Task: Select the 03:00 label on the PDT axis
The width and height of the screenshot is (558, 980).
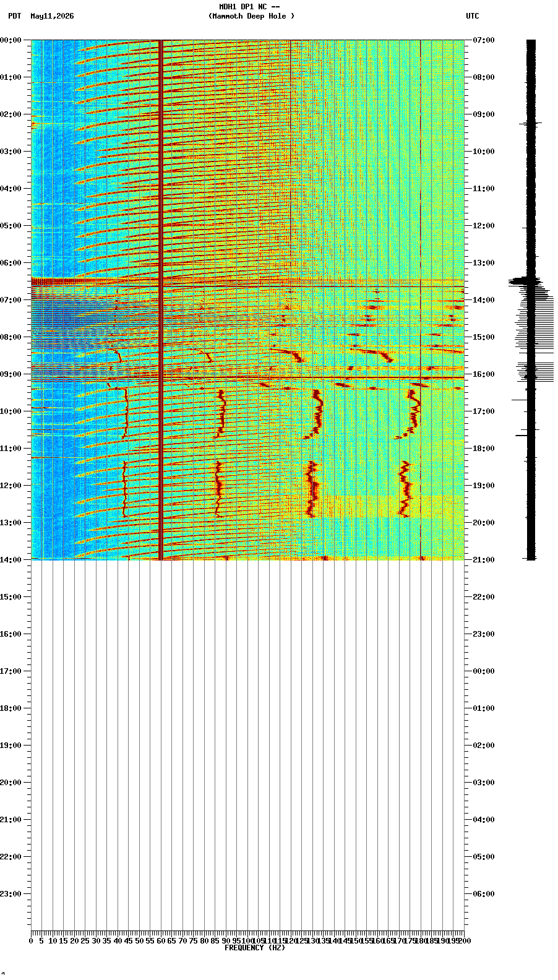Action: click(x=11, y=152)
